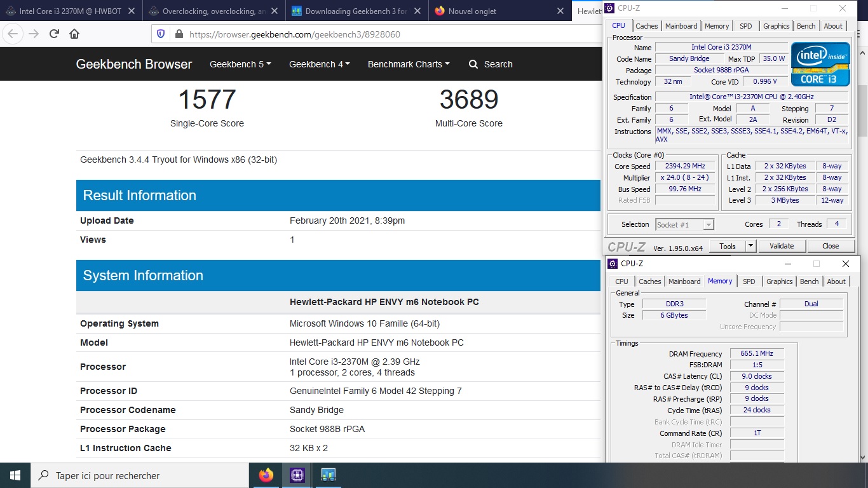Screen dimensions: 868x488
Task: Click CPU-Z title icon of lower window
Action: 613,264
